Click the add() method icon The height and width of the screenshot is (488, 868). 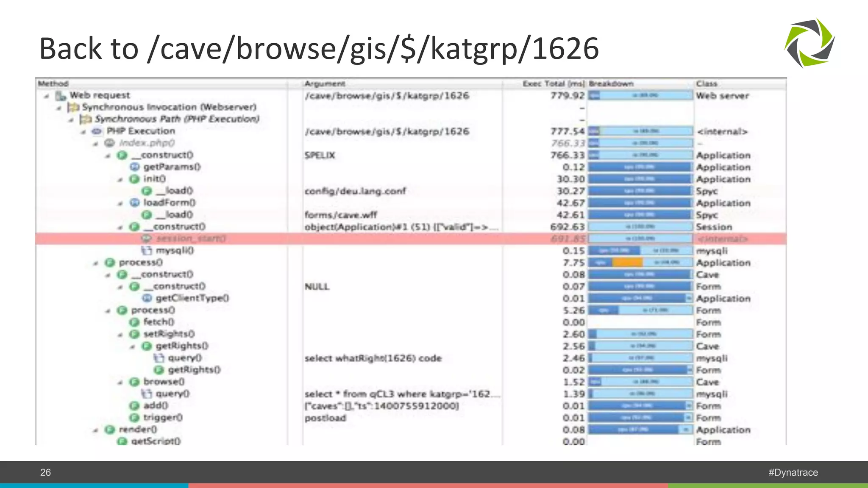[x=134, y=406]
